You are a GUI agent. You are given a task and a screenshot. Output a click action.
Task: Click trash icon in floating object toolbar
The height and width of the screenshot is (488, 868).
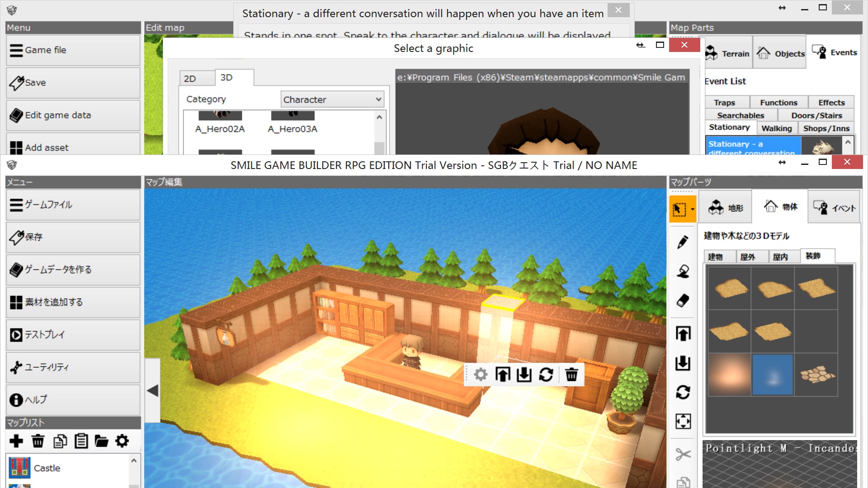tap(571, 375)
